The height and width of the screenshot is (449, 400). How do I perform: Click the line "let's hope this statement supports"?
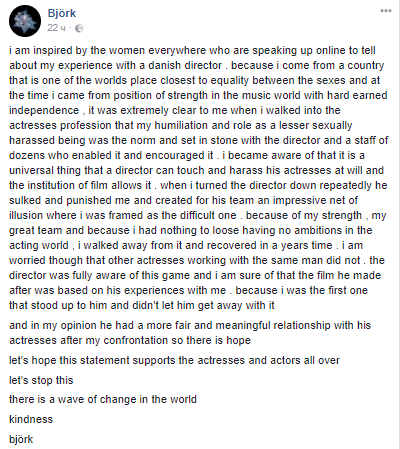pyautogui.click(x=174, y=360)
